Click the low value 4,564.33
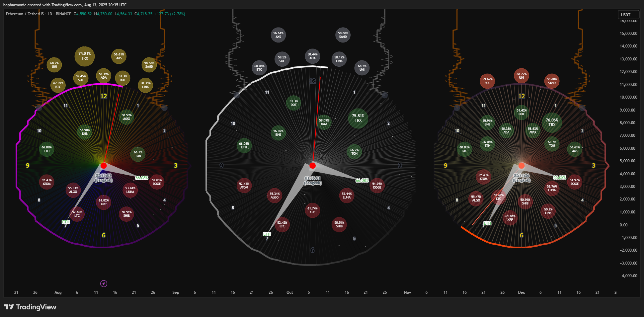This screenshot has width=644, height=317. click(x=124, y=14)
